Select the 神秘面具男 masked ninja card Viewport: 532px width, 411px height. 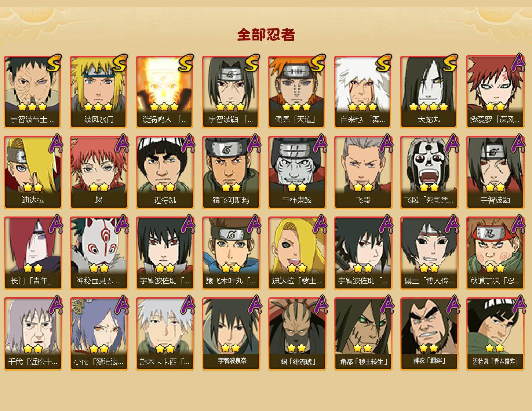tap(99, 253)
